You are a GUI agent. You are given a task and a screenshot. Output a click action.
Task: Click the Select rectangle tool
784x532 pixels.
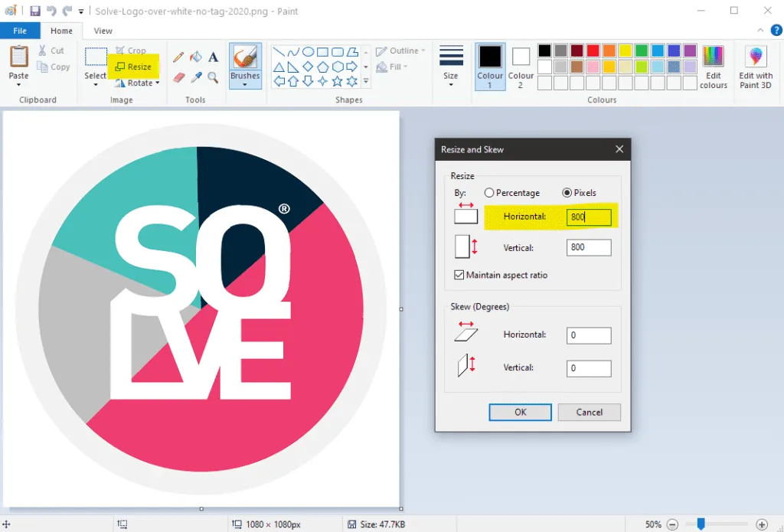(96, 57)
